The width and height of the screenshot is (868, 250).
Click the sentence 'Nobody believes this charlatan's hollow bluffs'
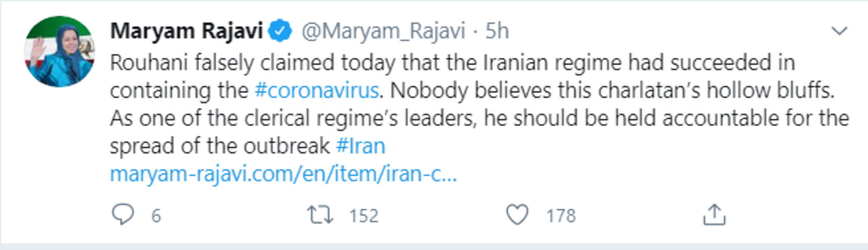[612, 90]
